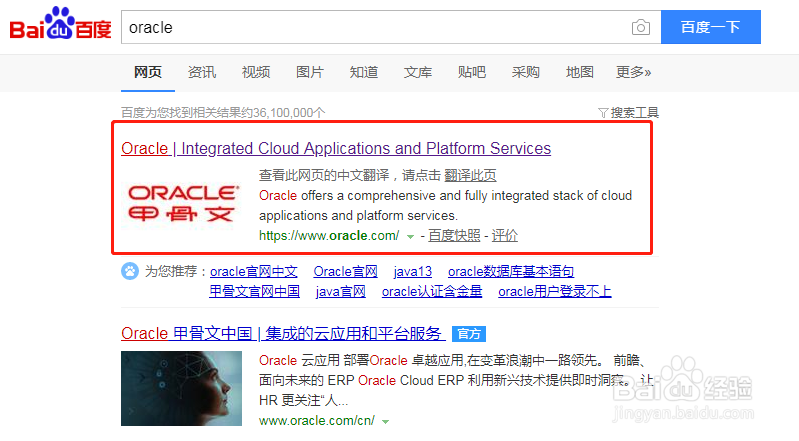Open www.oracle.com/cn/ green URL
This screenshot has height=441, width=799.
tap(316, 421)
